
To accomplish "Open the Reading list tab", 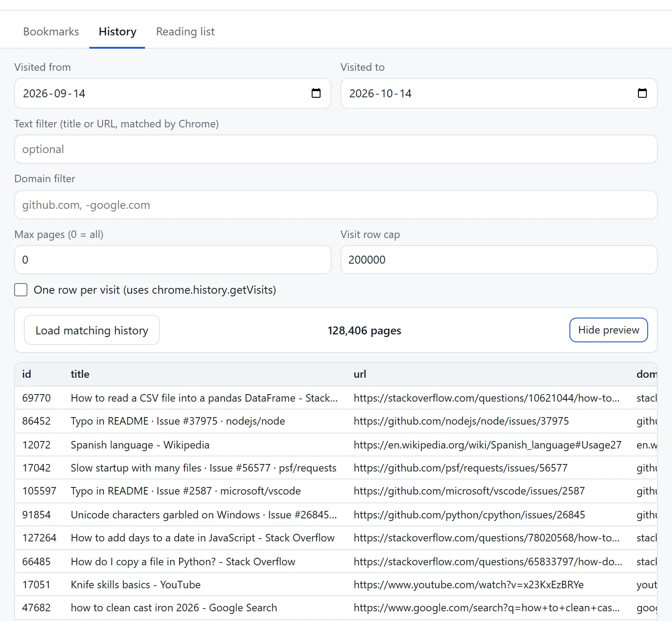I will tap(185, 31).
